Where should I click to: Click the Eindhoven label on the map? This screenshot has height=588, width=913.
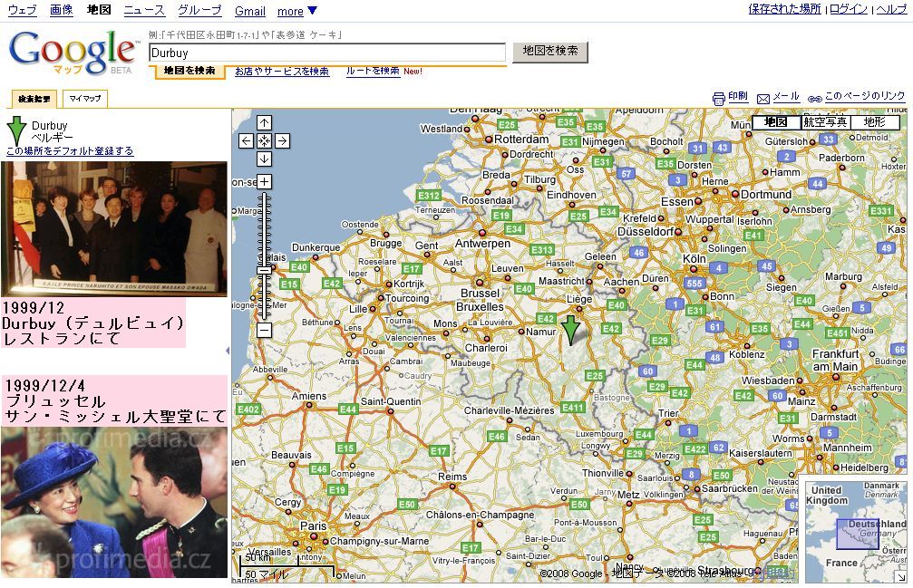click(x=571, y=195)
